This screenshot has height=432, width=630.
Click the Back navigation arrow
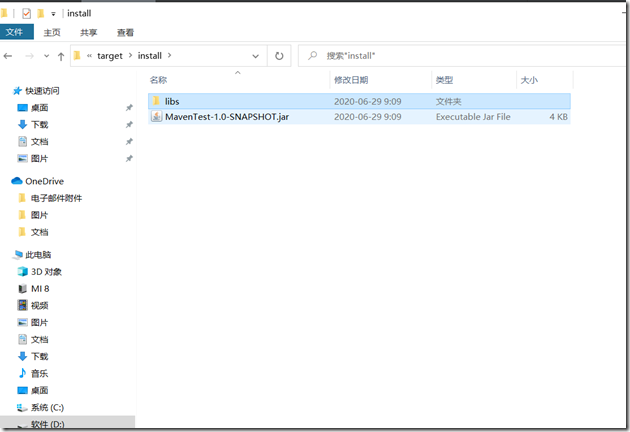pyautogui.click(x=8, y=56)
